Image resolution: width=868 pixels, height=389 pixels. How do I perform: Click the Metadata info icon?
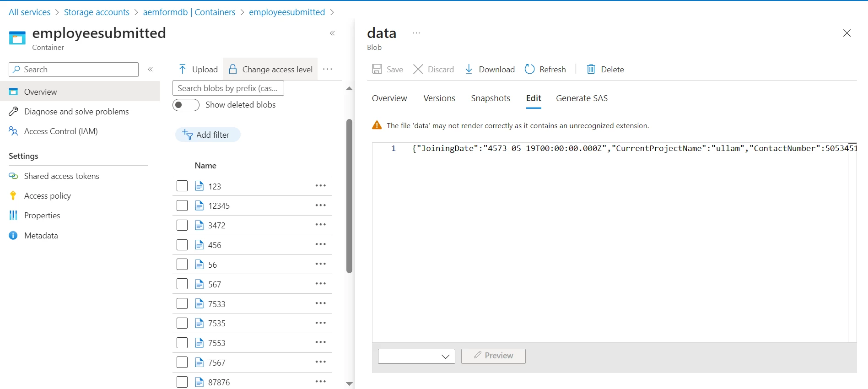point(13,235)
